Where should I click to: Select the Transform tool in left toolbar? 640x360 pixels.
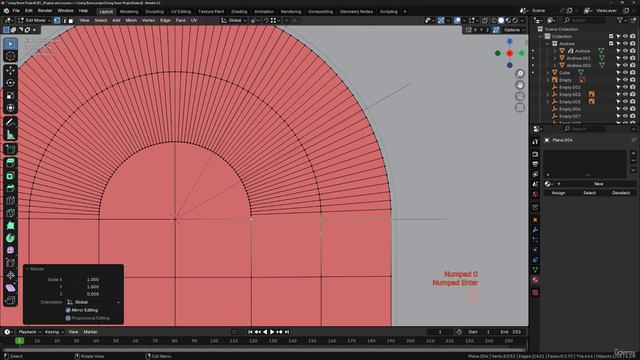[10, 108]
